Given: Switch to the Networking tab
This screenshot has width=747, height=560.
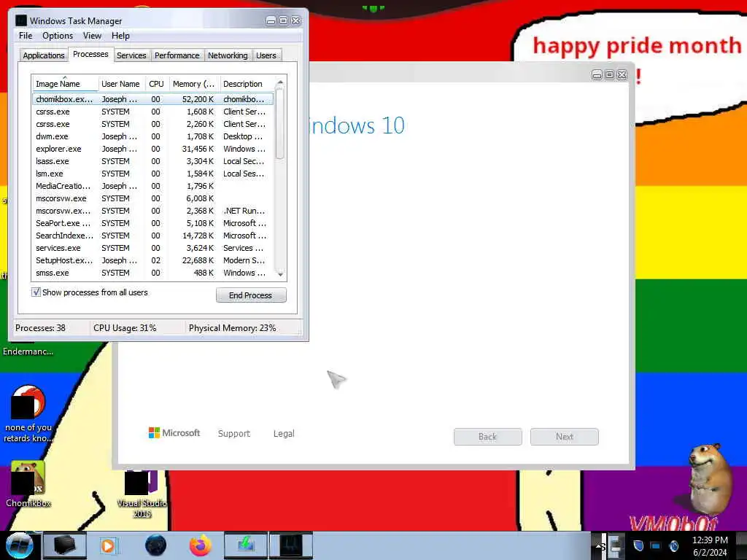Looking at the screenshot, I should pos(228,55).
